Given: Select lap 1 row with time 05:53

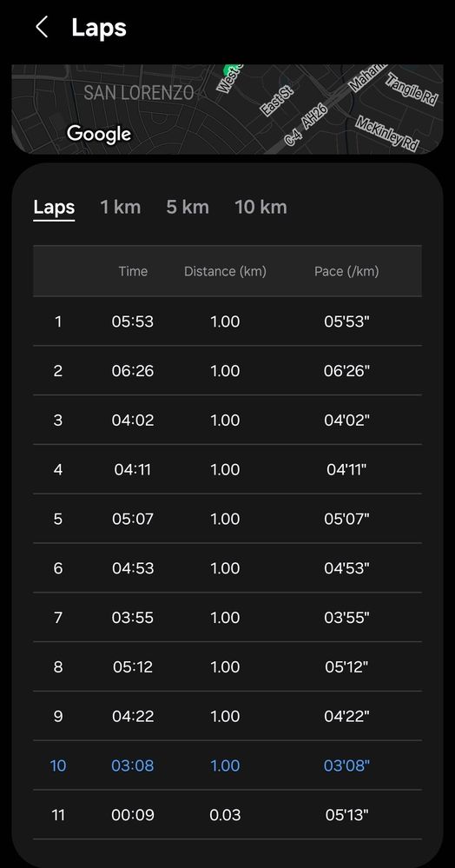Looking at the screenshot, I should (x=227, y=321).
